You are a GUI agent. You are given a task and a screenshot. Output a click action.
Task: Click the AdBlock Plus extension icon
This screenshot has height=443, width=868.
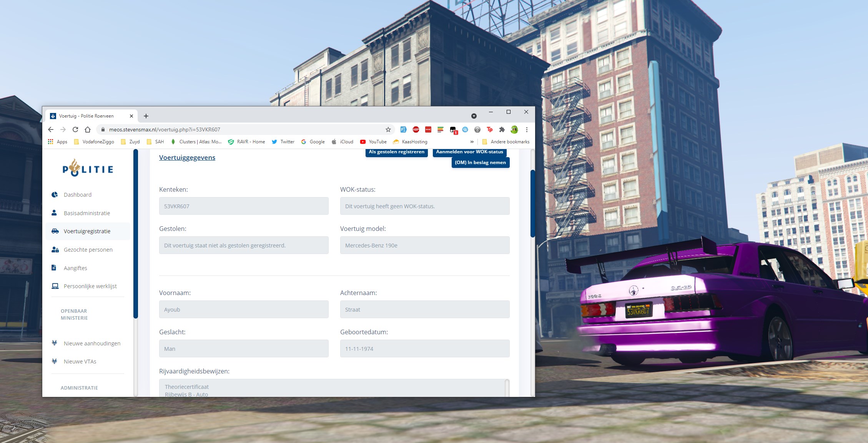pyautogui.click(x=416, y=129)
